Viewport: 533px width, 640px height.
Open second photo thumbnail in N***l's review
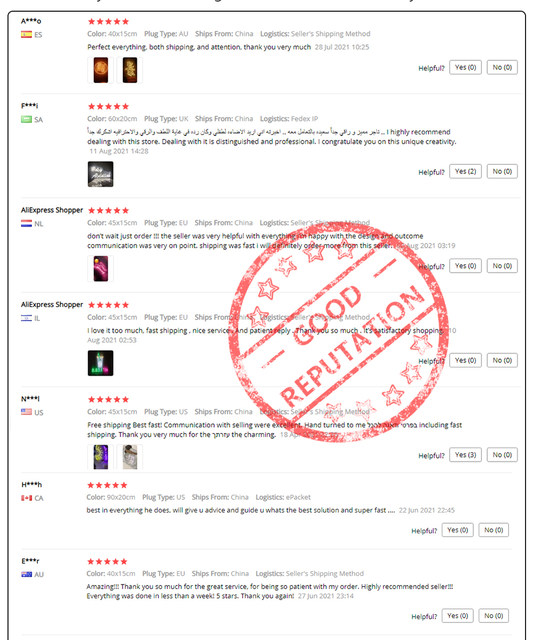(130, 457)
